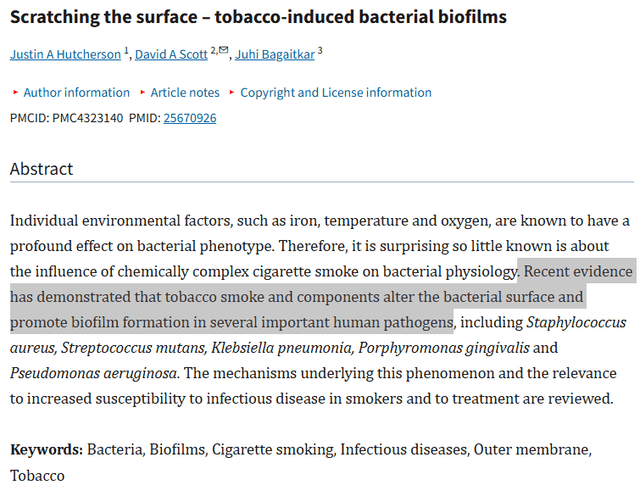
Task: Click affiliation superscript 3 after Bagaitkar
Action: (319, 50)
